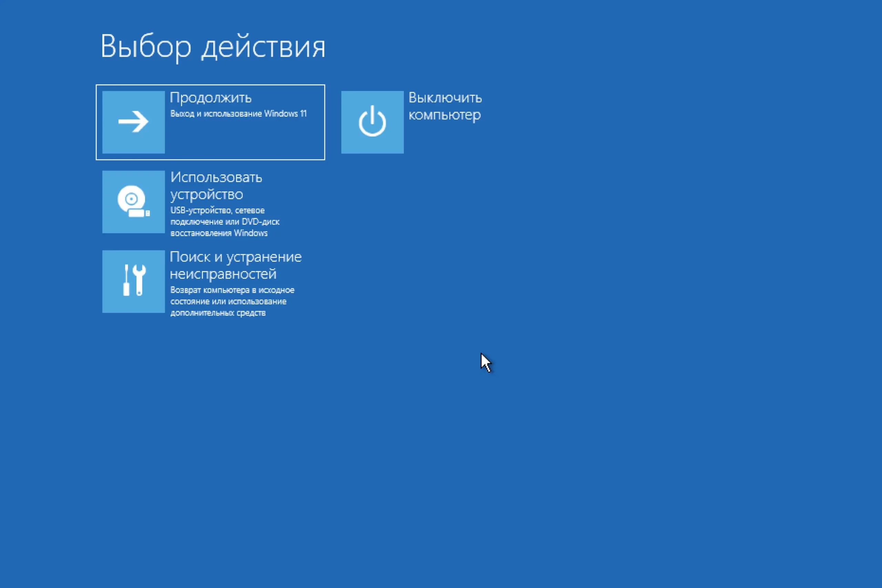Click 'восстановления Windows' text line
Screen dimensions: 882x588
click(x=219, y=233)
